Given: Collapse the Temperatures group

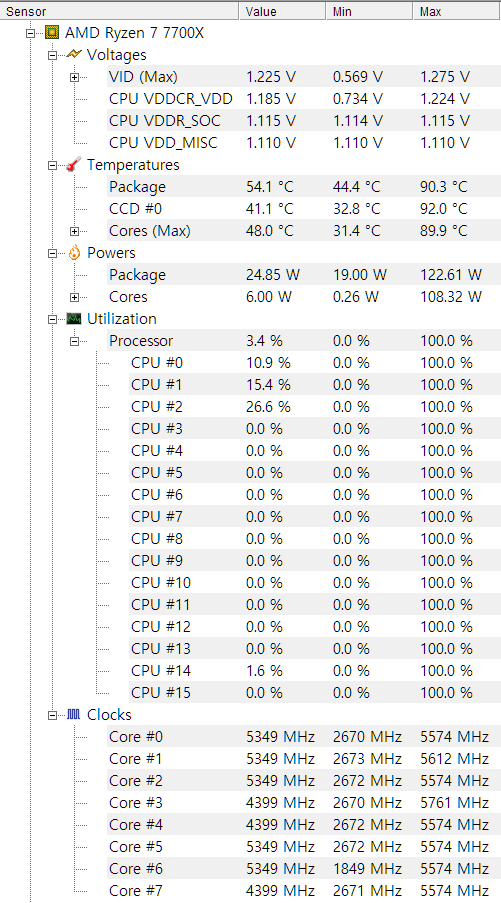Looking at the screenshot, I should point(52,165).
